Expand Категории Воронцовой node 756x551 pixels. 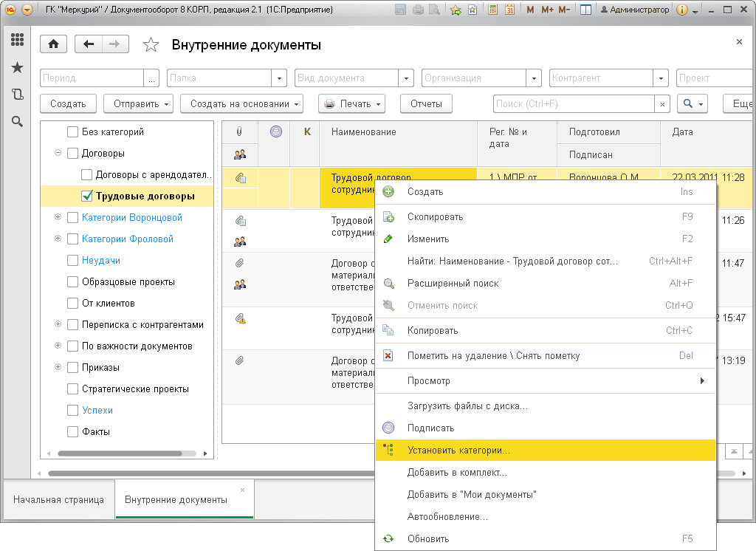click(58, 217)
